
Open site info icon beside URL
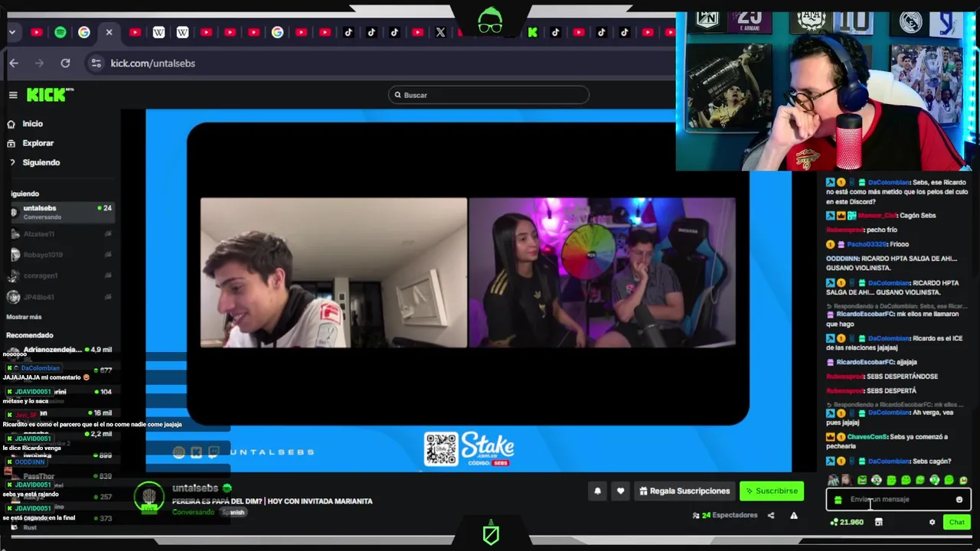click(x=96, y=64)
